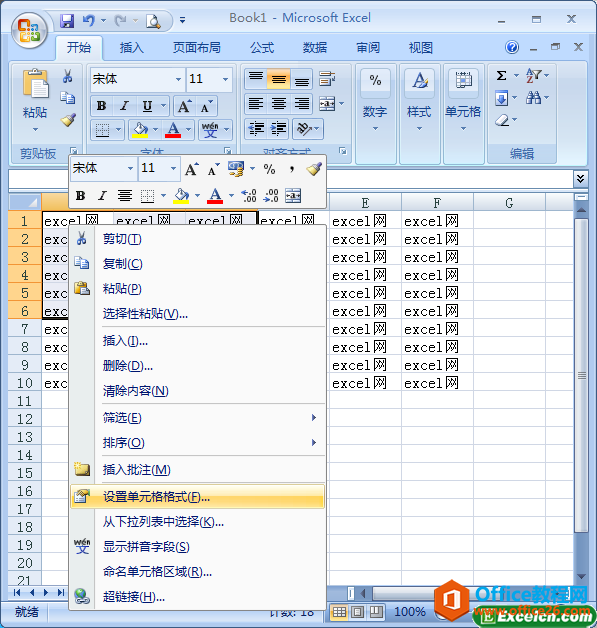Screen dimensions: 597x628
Task: Click the Find binoculars icon in ribbon
Action: 533,97
